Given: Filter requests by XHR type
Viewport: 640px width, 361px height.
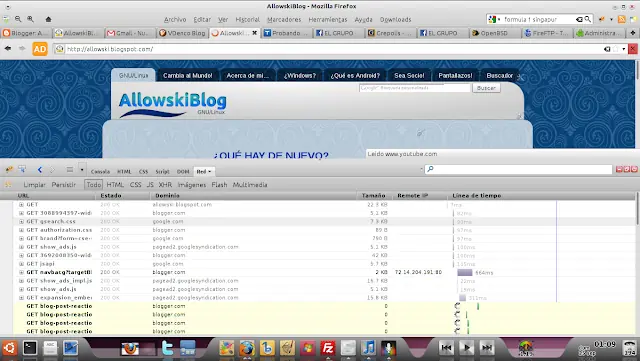Looking at the screenshot, I should pos(165,185).
